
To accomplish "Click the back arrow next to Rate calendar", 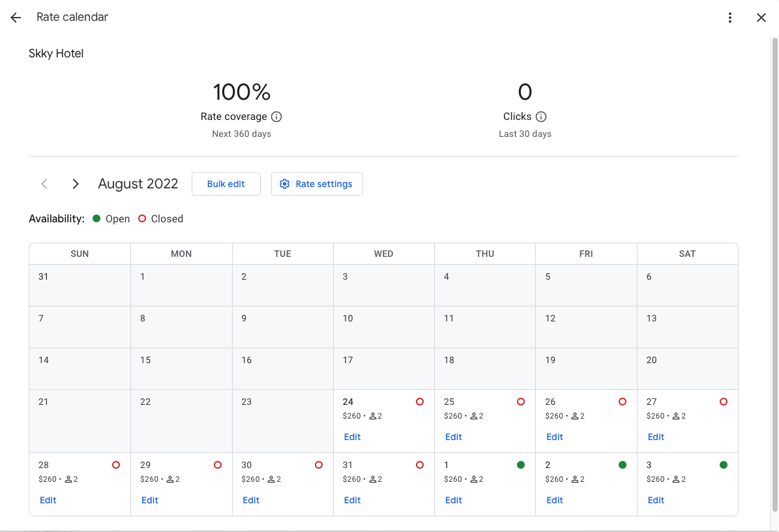I will click(15, 18).
